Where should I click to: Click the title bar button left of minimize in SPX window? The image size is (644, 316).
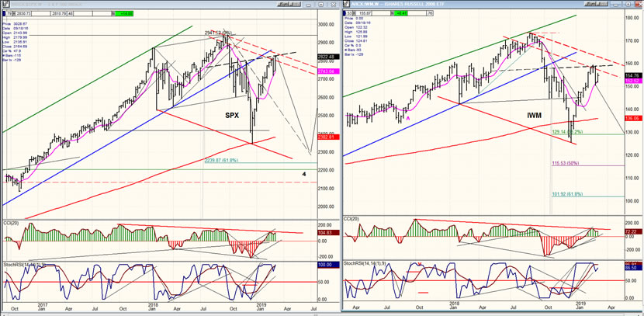tap(289, 4)
